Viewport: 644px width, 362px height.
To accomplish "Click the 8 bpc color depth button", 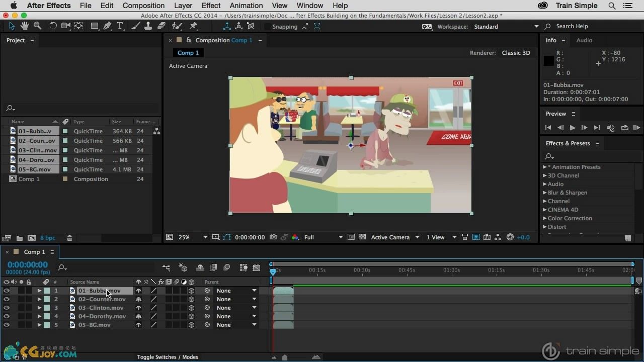I will coord(48,238).
